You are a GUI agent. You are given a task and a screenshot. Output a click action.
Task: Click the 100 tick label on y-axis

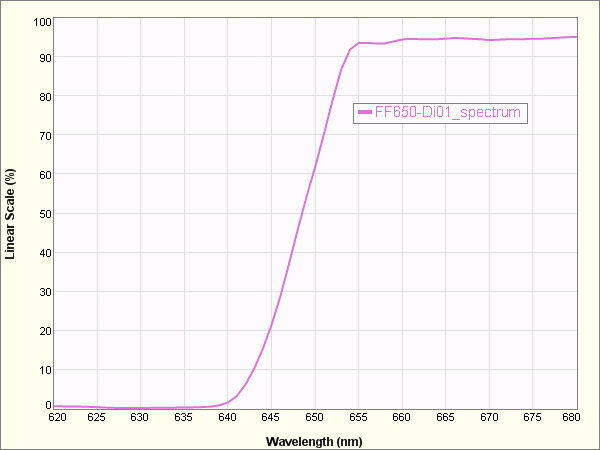[x=41, y=20]
